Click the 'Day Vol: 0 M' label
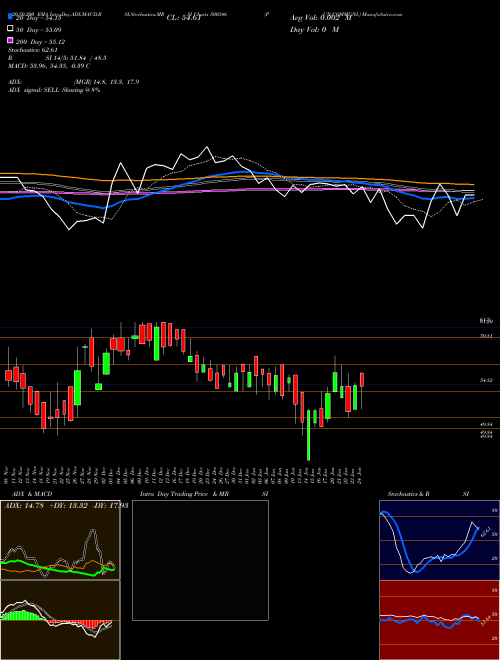This screenshot has width=500, height=660. [314, 30]
